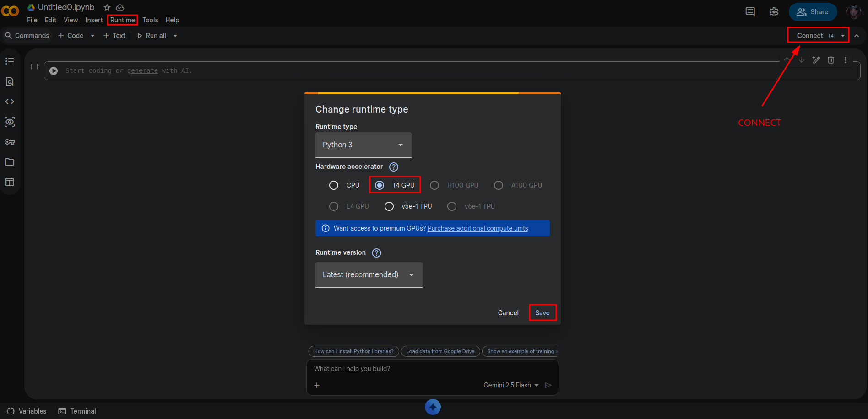Open the Tools menu
Screen dimensions: 868x419
pos(150,20)
